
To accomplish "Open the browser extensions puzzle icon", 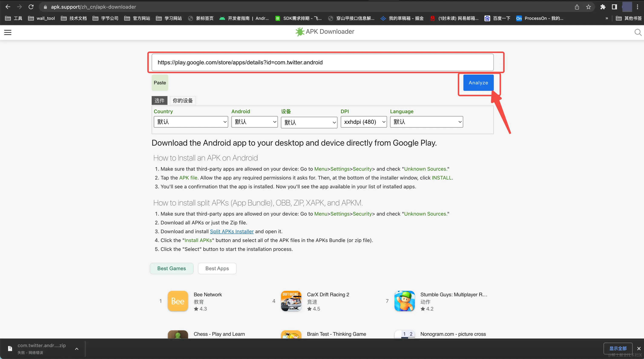I will pos(603,7).
